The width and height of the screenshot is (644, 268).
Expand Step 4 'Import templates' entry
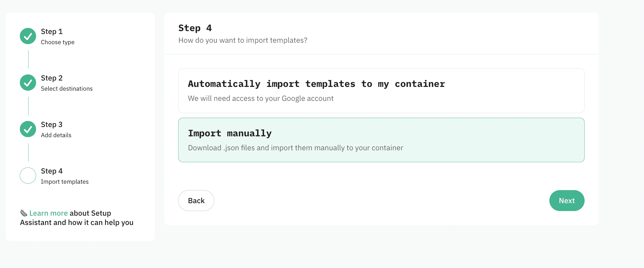click(x=65, y=176)
